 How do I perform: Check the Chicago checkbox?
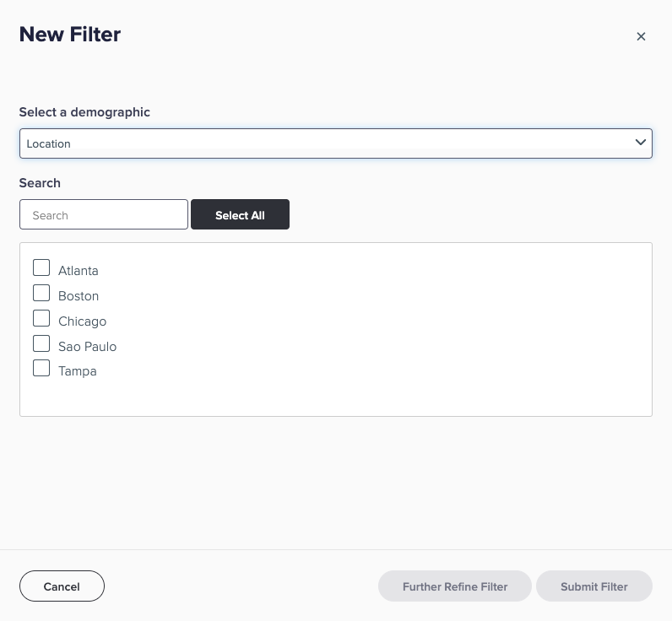point(41,318)
